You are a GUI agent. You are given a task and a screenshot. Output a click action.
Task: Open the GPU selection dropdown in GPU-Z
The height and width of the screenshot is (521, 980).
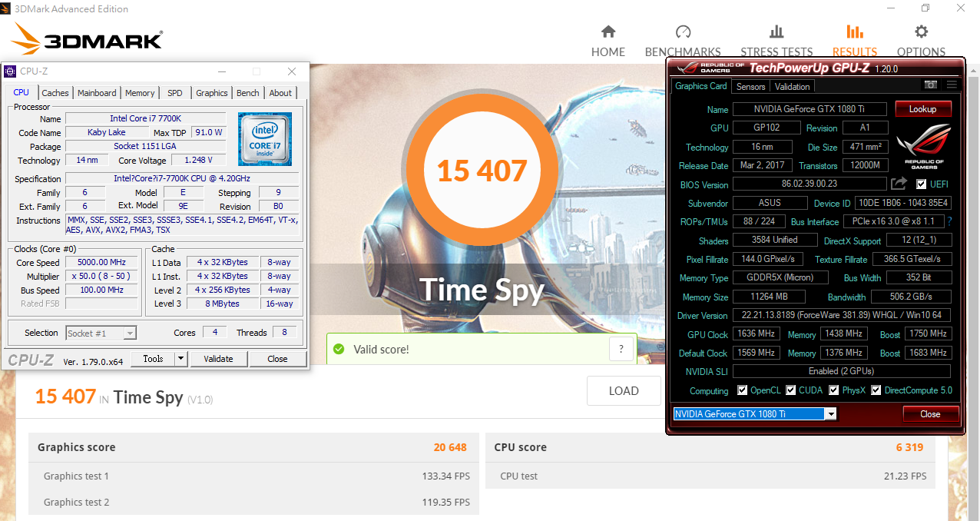[830, 414]
